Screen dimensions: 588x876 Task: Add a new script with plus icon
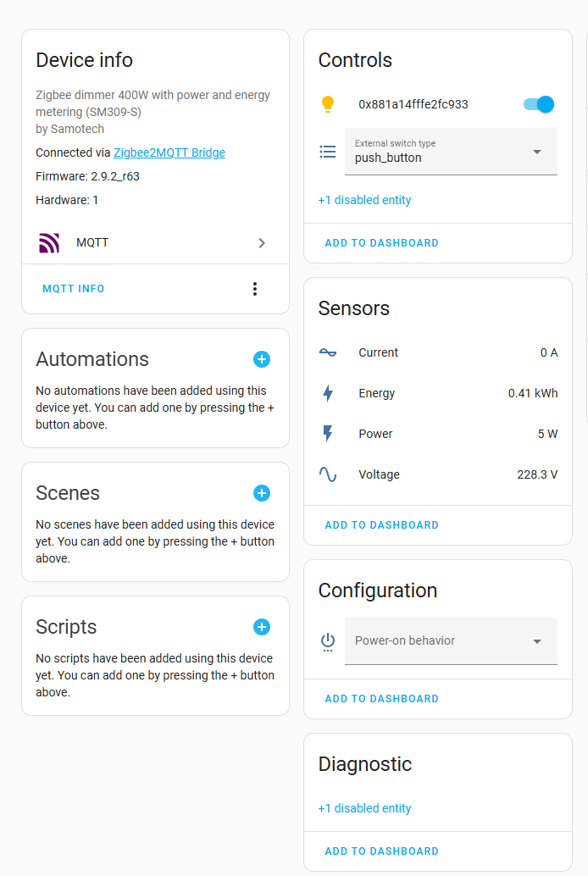[262, 627]
